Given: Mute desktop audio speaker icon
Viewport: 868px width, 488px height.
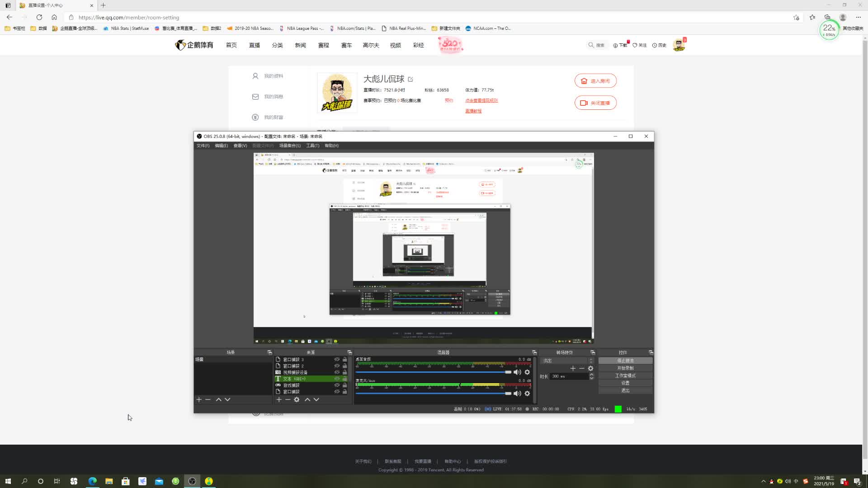Looking at the screenshot, I should click(517, 372).
